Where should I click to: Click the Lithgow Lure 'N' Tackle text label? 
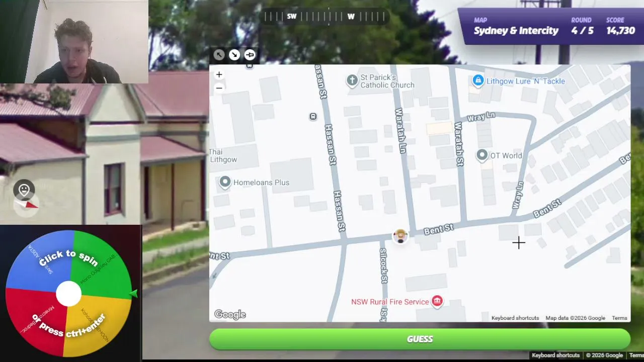[526, 81]
